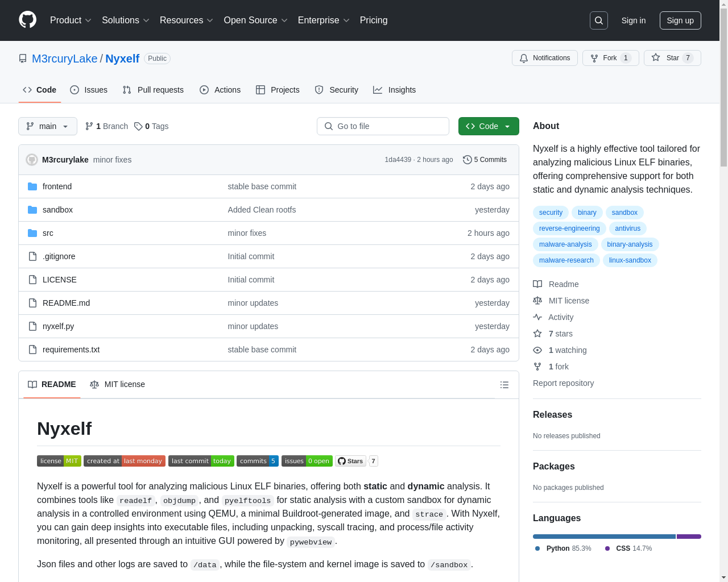The image size is (728, 582).
Task: Click the nyxelf.py file icon
Action: [x=32, y=326]
